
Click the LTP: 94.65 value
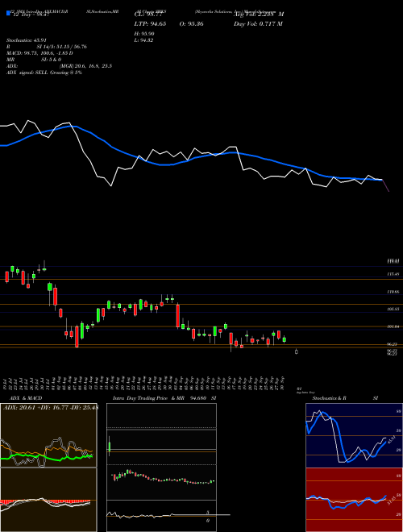[x=148, y=24]
